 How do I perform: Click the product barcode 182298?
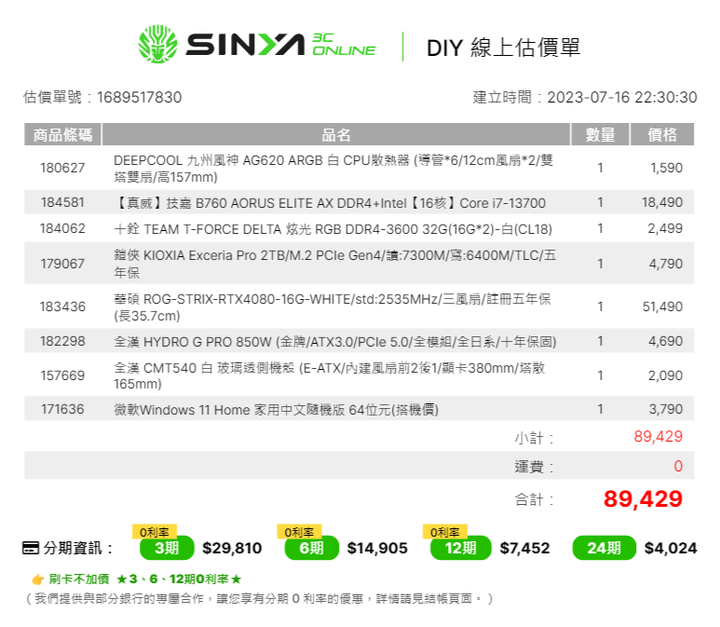(x=62, y=341)
